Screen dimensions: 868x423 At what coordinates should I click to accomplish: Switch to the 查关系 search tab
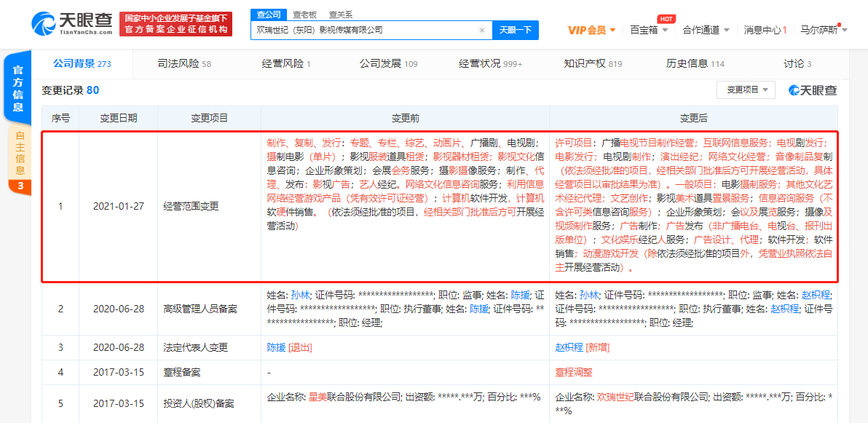tap(341, 15)
